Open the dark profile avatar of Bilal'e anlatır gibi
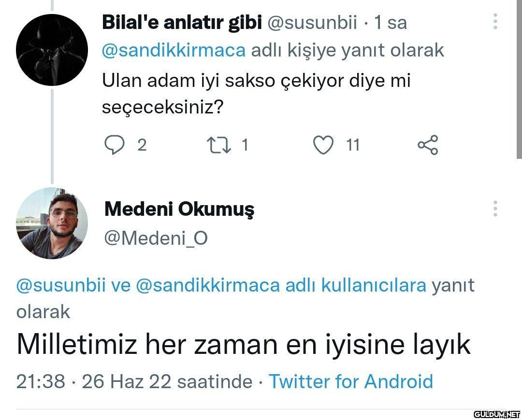 52,50
